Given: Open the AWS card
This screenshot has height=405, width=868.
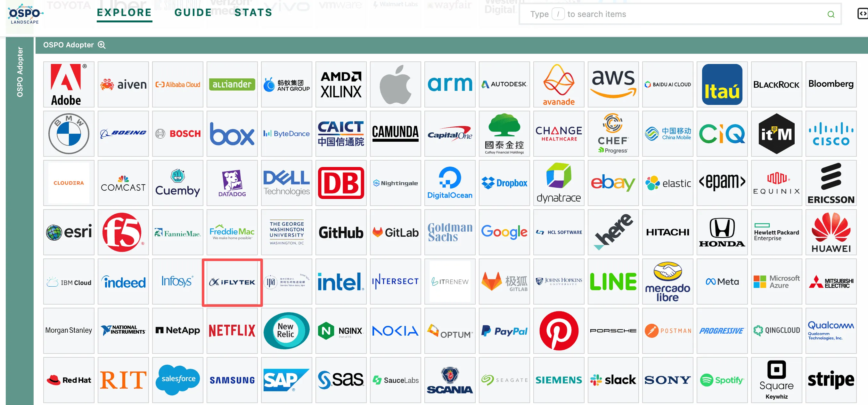Looking at the screenshot, I should coord(613,84).
